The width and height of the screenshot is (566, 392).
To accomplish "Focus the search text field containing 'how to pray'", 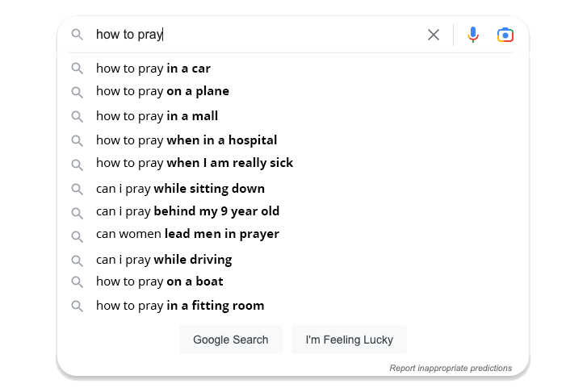I will (258, 35).
